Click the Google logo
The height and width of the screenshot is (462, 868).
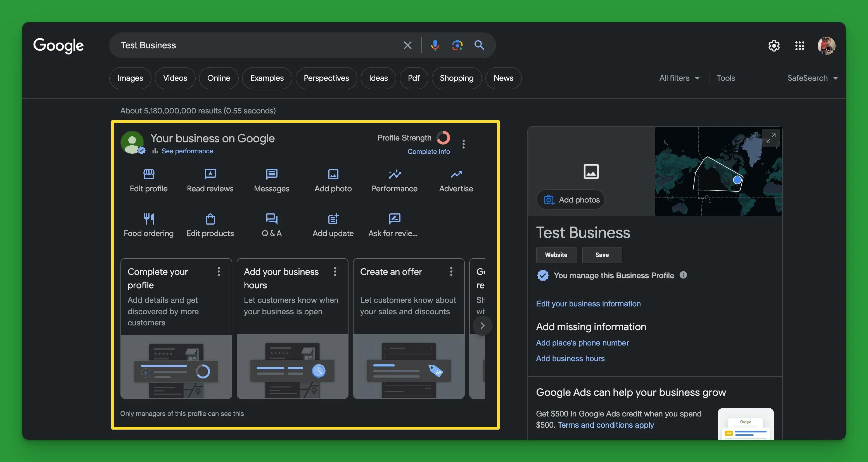(x=58, y=46)
